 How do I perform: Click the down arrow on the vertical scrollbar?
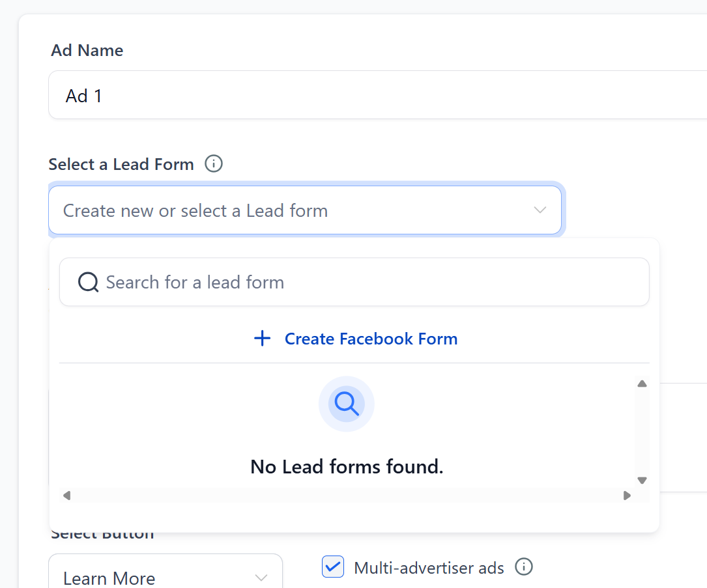[x=642, y=480]
